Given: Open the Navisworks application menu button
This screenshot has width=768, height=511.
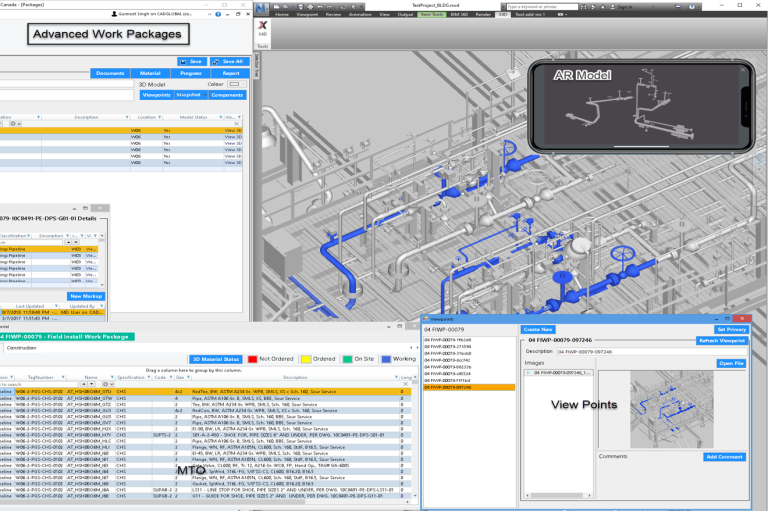Looking at the screenshot, I should [x=262, y=7].
